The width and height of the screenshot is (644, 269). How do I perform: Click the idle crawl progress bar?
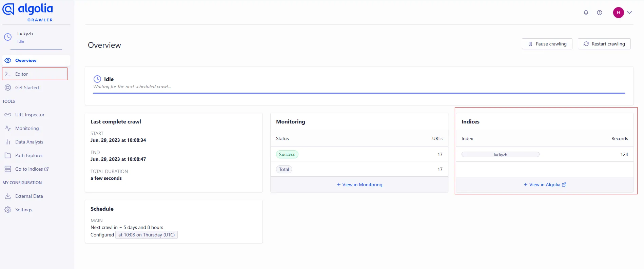point(359,93)
